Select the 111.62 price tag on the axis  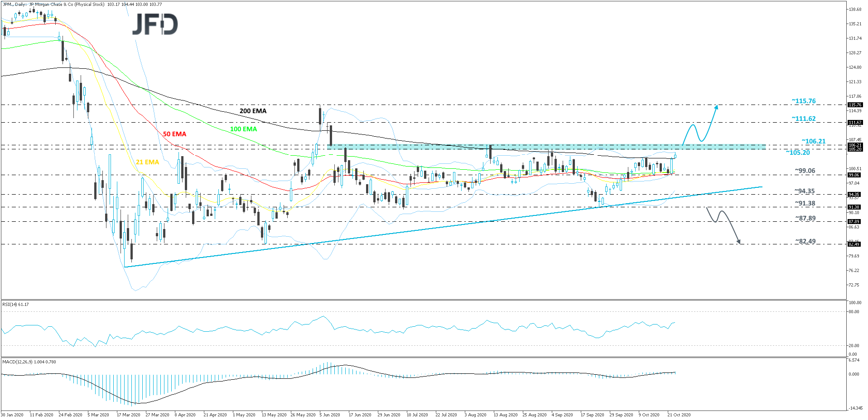coord(855,123)
